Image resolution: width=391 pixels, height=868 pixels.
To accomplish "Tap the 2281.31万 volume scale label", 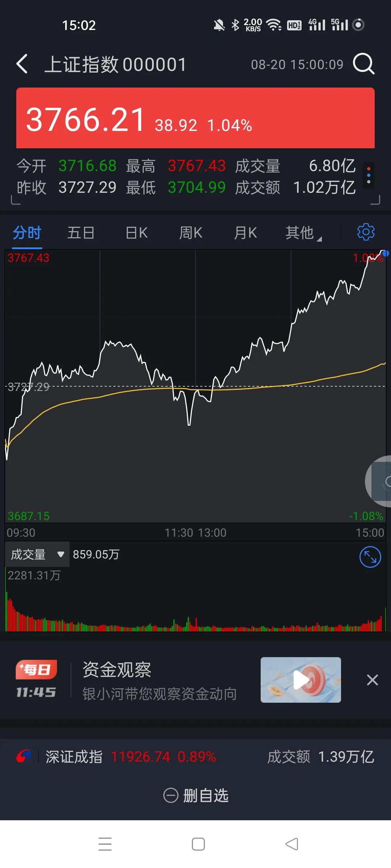I will (x=34, y=575).
